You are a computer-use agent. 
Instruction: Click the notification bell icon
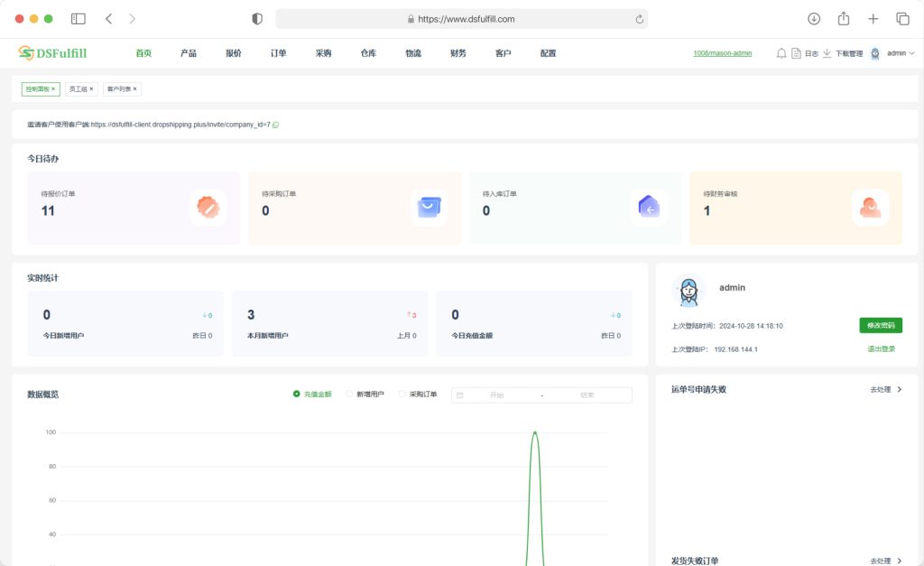(x=781, y=53)
